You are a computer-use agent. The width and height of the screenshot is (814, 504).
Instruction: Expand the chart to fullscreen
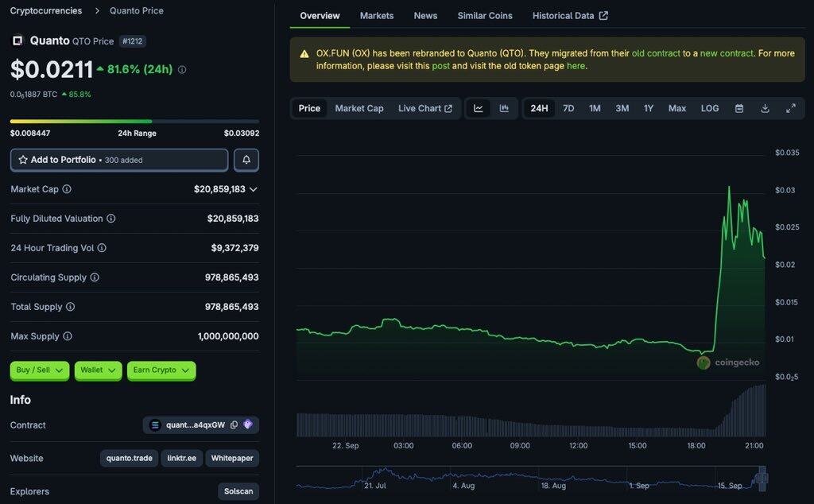point(791,108)
